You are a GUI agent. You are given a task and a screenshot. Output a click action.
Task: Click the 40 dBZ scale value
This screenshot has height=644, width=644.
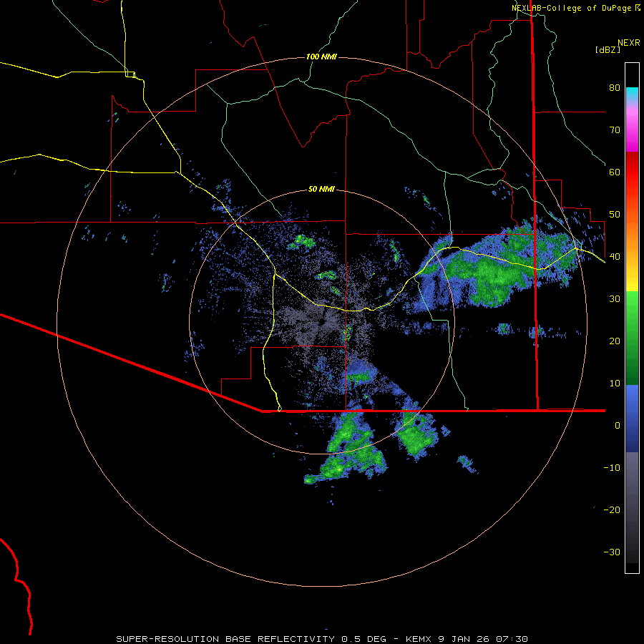[615, 257]
